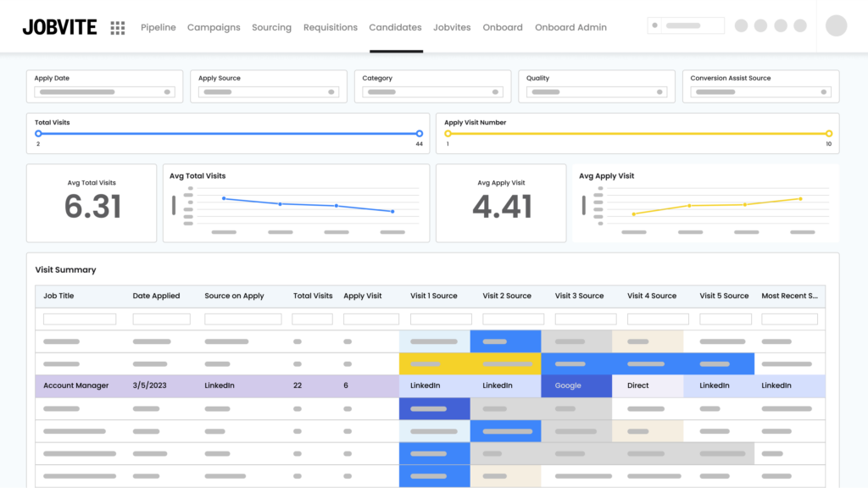
Task: Click the Avg Apply Visit chart axis icon
Action: [583, 205]
